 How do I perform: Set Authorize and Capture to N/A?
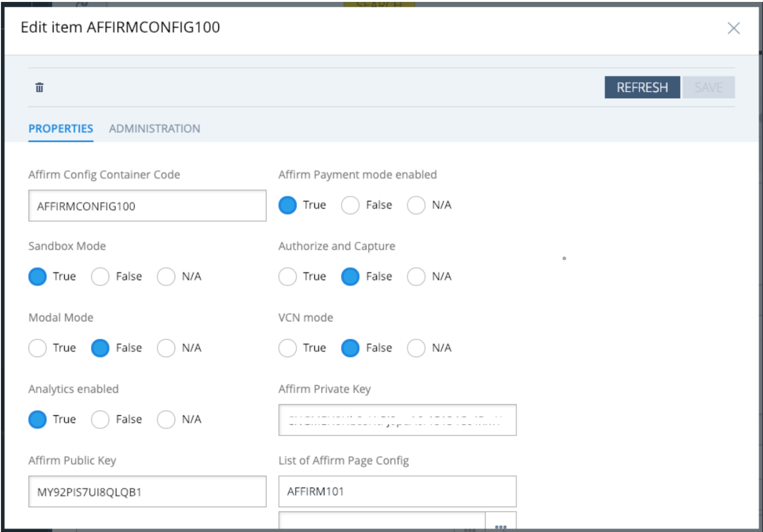(x=416, y=277)
